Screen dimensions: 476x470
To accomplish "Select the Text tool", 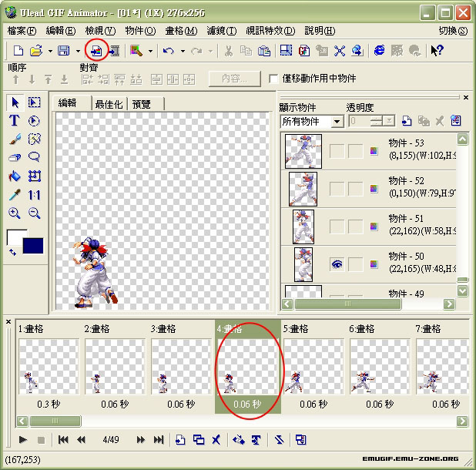I will pos(15,120).
